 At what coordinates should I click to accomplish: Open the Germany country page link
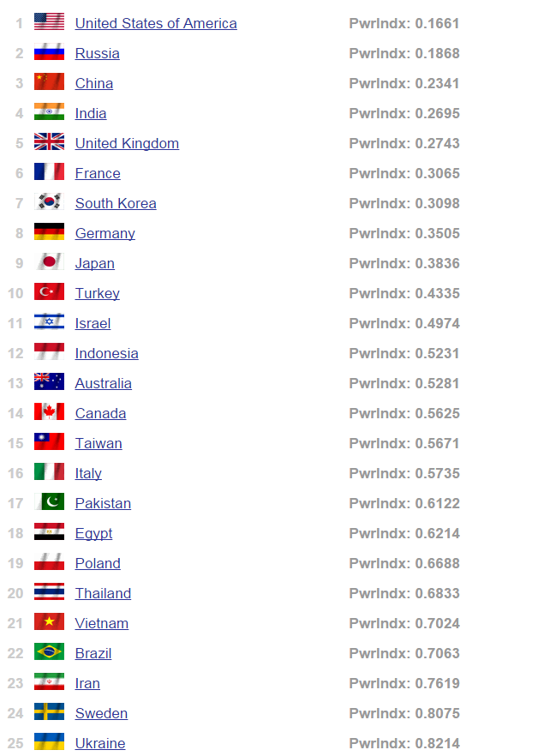[105, 233]
